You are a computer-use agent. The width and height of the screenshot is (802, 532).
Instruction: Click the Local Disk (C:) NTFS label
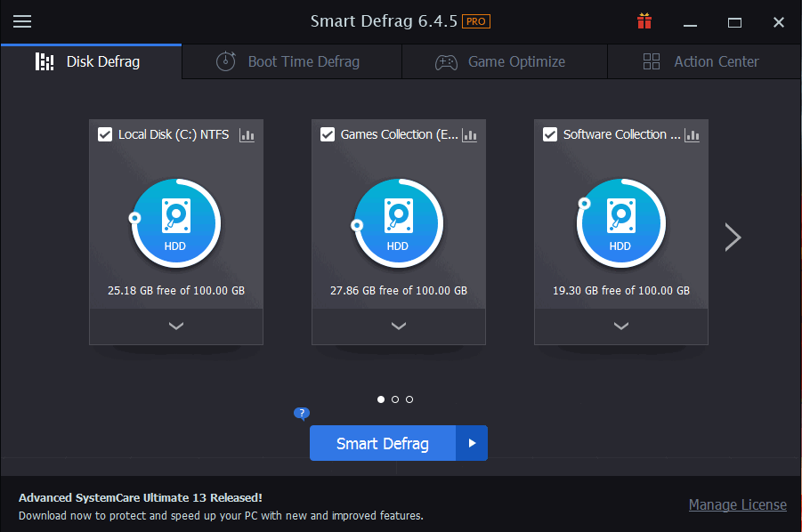pos(174,134)
